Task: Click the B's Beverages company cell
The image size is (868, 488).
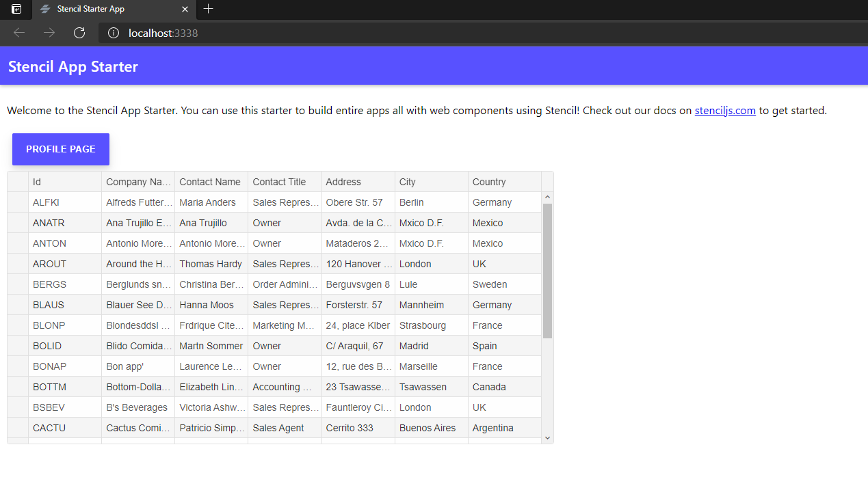Action: (138, 407)
